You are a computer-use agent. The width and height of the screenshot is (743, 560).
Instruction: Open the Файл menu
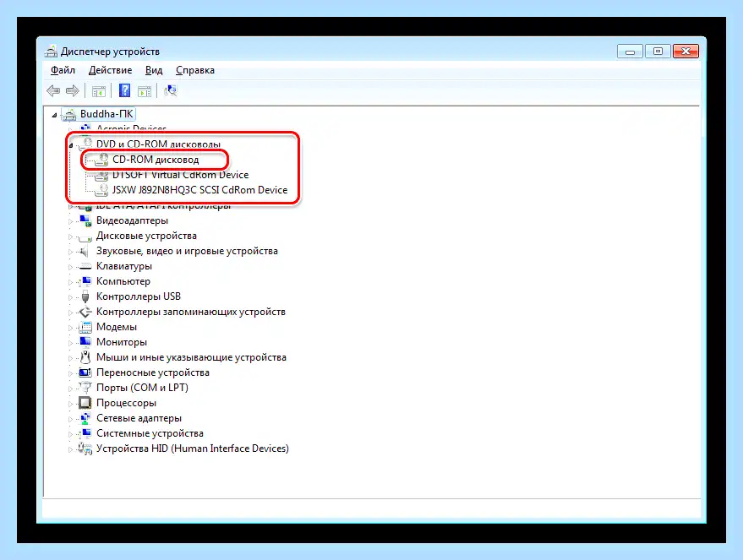[63, 70]
